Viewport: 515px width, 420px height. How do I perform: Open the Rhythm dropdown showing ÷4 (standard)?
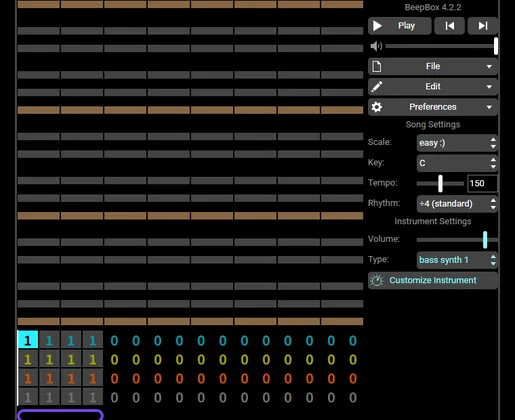[x=457, y=204]
